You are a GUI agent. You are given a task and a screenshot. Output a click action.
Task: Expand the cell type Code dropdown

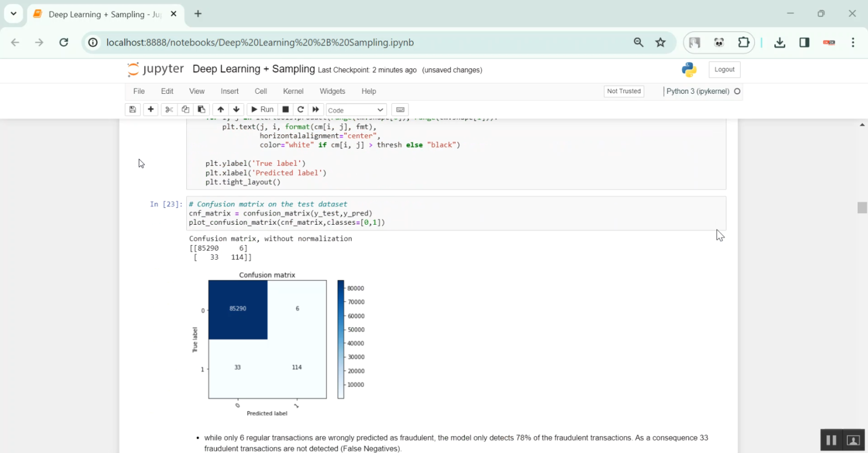point(356,109)
